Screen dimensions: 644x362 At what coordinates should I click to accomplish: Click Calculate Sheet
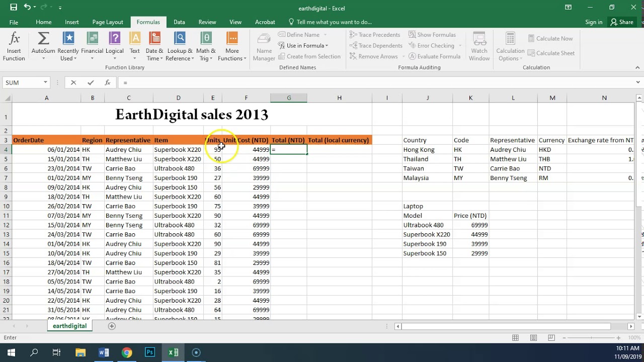point(551,53)
